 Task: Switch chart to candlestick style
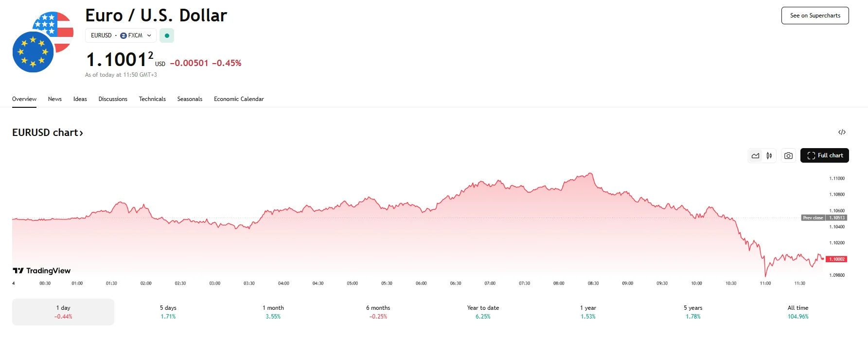(x=769, y=156)
